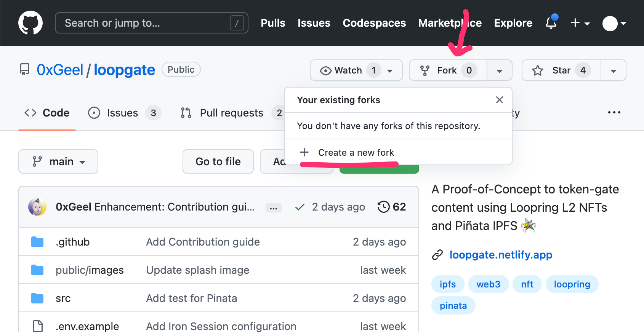Open commit 'Add Iron Session configuration'
The image size is (644, 332).
(x=221, y=326)
